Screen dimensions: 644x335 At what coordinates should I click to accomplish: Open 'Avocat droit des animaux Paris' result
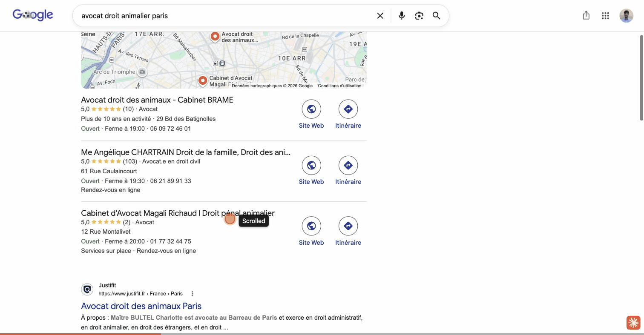coord(141,306)
